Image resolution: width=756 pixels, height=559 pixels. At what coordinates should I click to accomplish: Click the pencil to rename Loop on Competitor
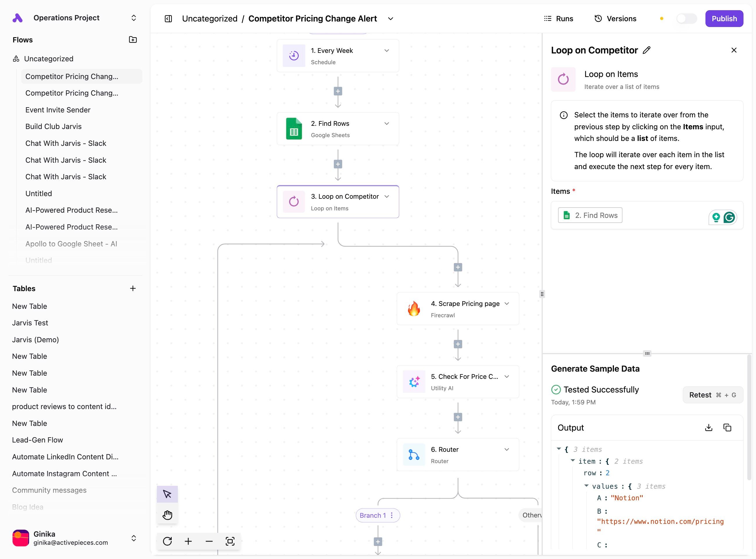(x=647, y=50)
